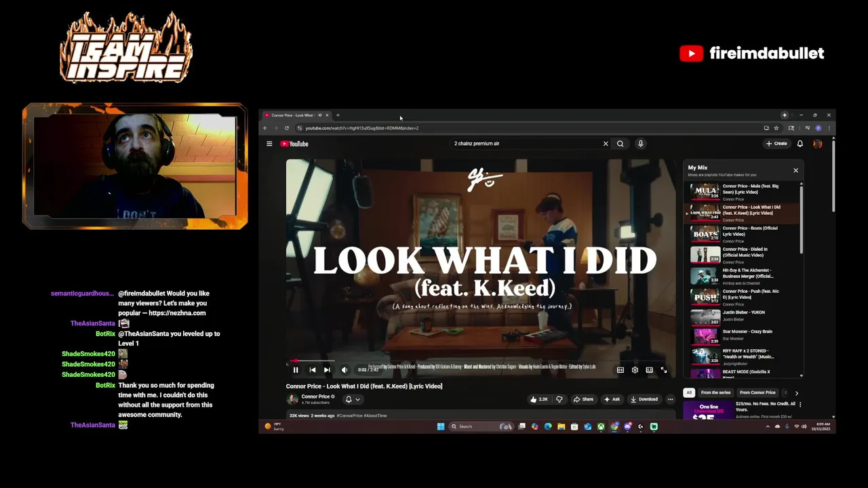Screen dimensions: 868x488
Task: Open video player settings gear
Action: pos(635,370)
